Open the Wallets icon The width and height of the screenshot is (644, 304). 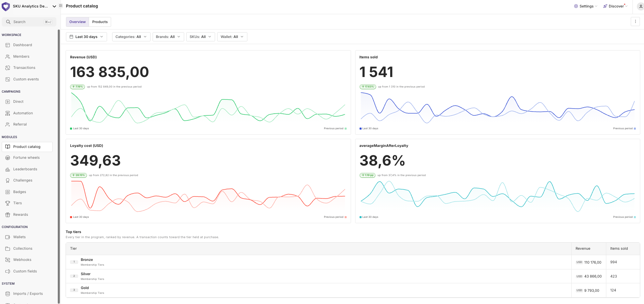click(7, 237)
